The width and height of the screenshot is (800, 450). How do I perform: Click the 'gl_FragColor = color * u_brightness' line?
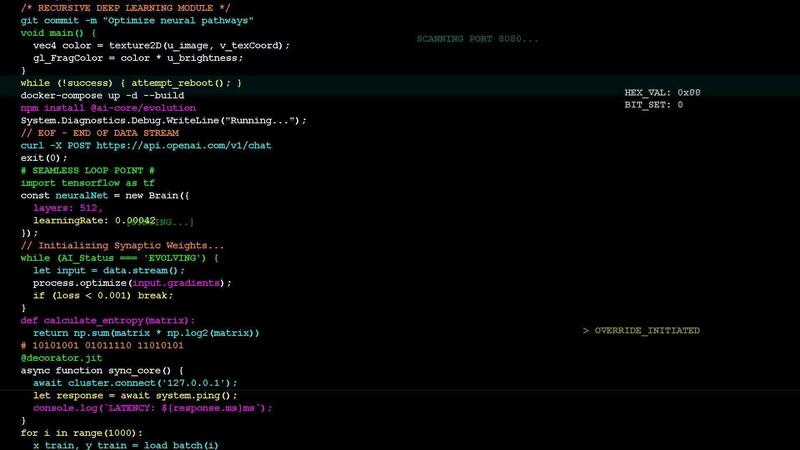point(138,58)
